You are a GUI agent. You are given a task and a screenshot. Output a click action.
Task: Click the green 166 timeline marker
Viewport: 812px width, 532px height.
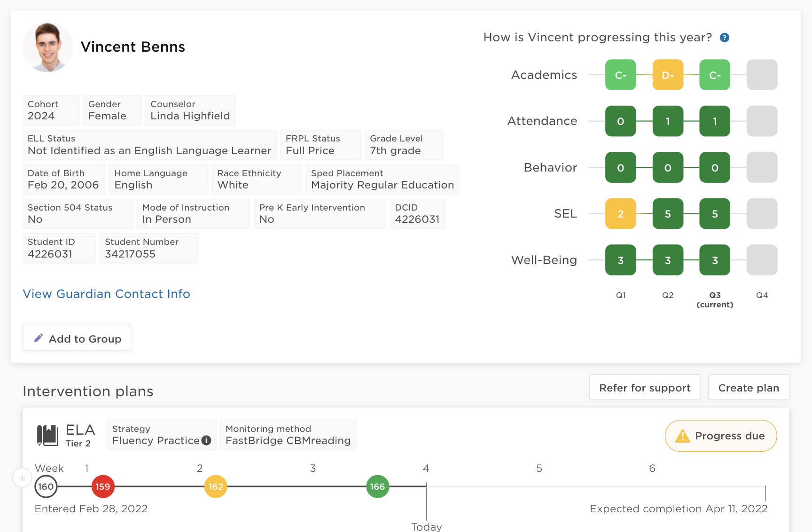pyautogui.click(x=377, y=486)
